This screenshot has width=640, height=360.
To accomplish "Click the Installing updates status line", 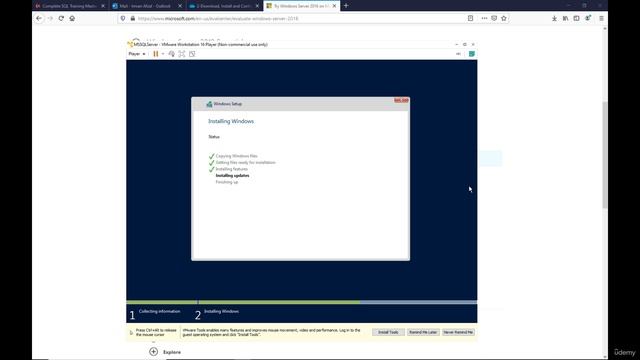I will click(233, 176).
